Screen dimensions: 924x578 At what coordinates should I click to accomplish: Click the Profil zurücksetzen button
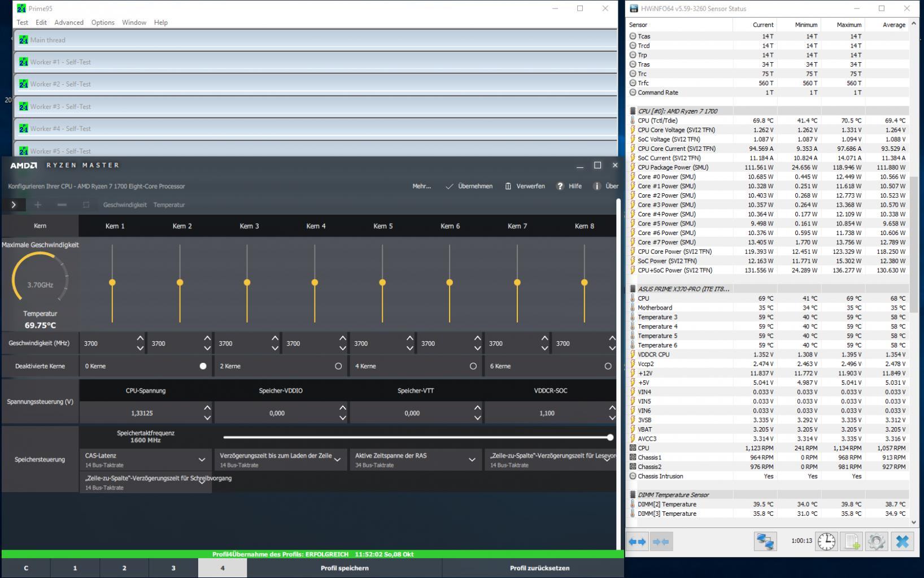pyautogui.click(x=540, y=568)
